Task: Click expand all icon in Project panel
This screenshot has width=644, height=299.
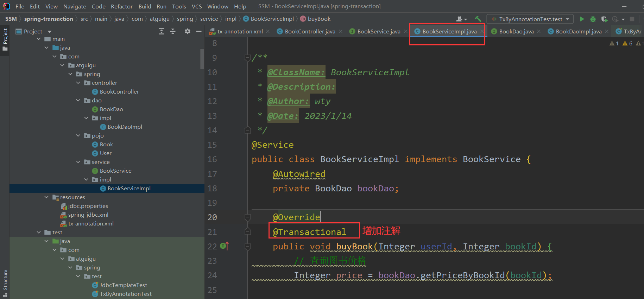Action: [x=162, y=31]
